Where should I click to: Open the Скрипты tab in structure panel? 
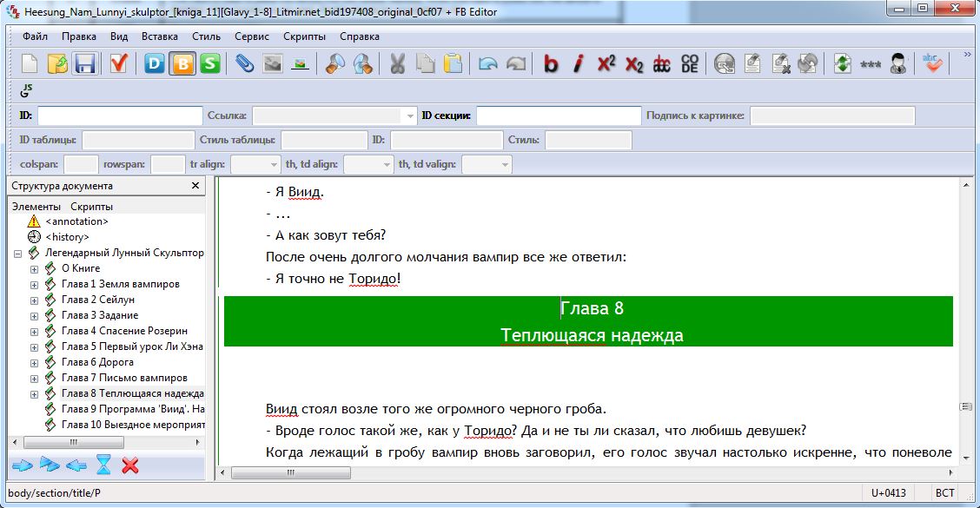[91, 207]
